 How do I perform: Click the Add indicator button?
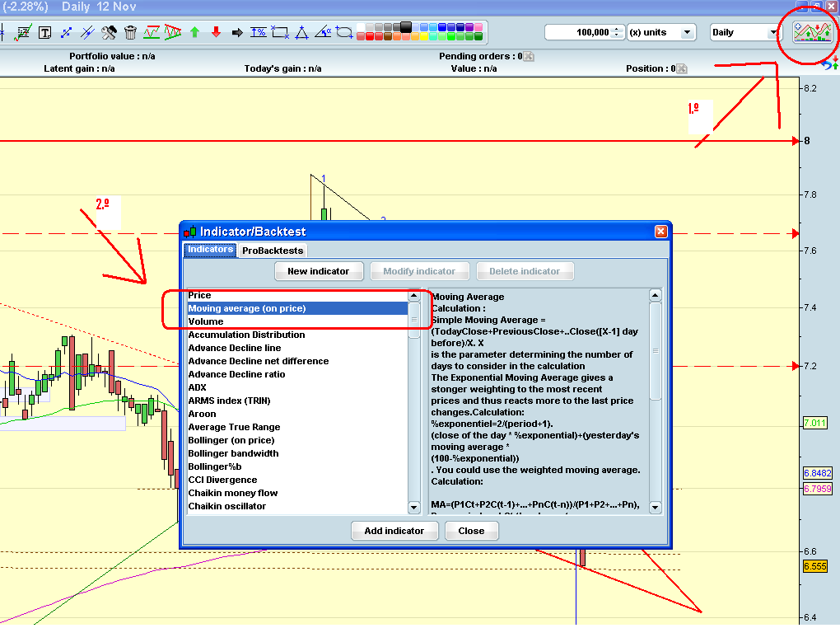click(394, 531)
